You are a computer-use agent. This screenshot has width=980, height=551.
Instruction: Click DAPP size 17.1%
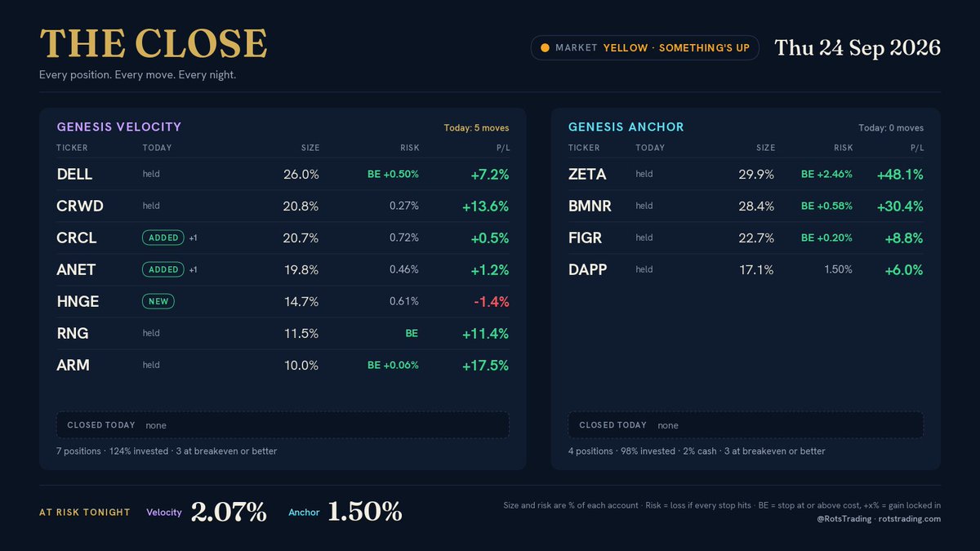tap(756, 269)
